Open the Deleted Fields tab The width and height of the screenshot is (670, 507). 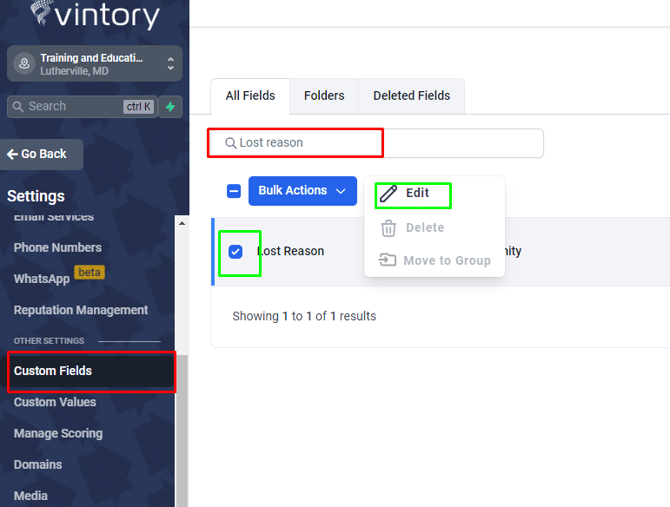[x=411, y=96]
